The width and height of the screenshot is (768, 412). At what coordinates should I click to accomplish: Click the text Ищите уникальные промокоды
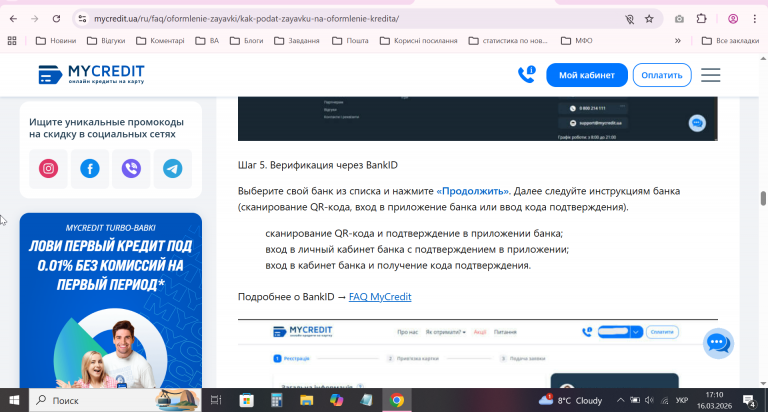(x=106, y=128)
